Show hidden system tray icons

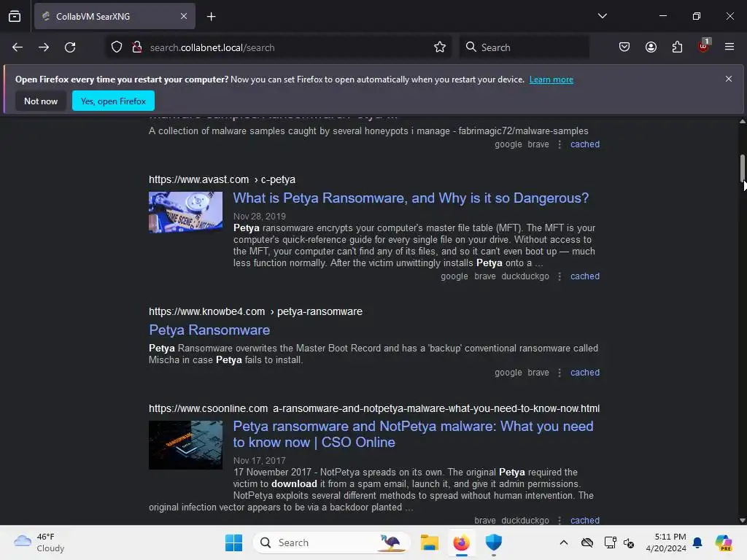(564, 542)
